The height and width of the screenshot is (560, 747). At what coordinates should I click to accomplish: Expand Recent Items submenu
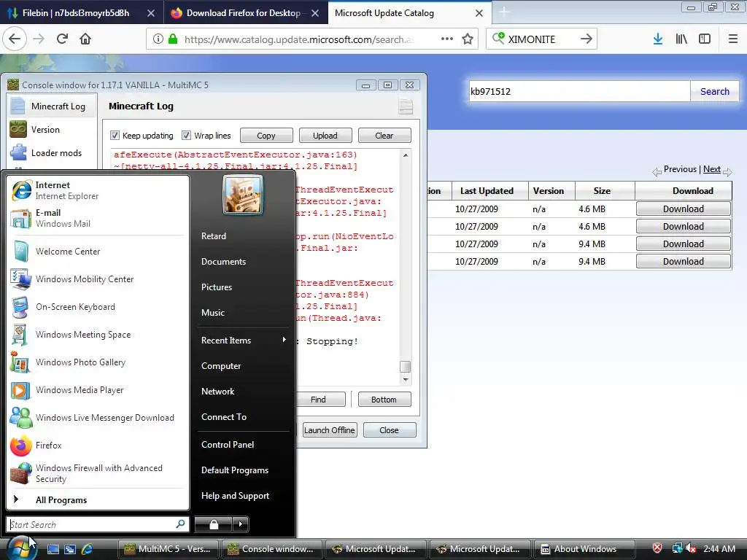point(244,341)
